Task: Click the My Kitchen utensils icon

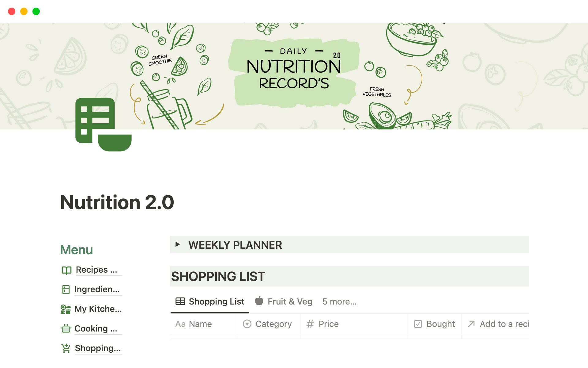Action: [x=66, y=309]
